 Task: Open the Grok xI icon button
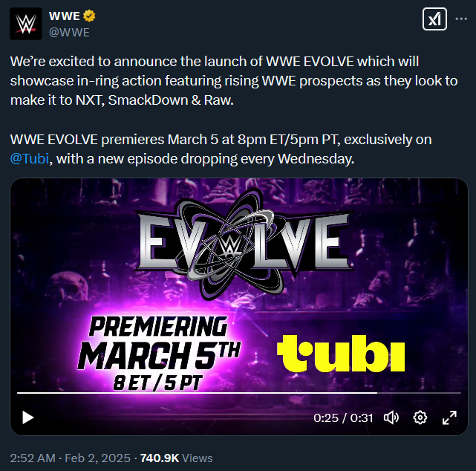click(434, 19)
